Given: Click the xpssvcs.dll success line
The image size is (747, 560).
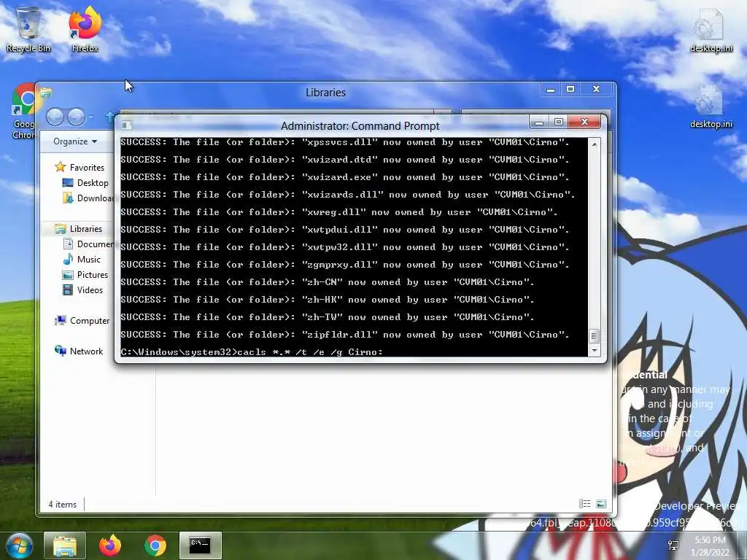Looking at the screenshot, I should point(345,142).
